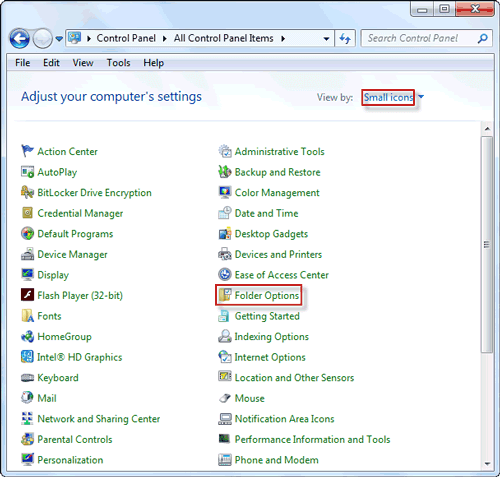This screenshot has width=500, height=477.
Task: Click the HomeGroup icon
Action: (x=27, y=337)
